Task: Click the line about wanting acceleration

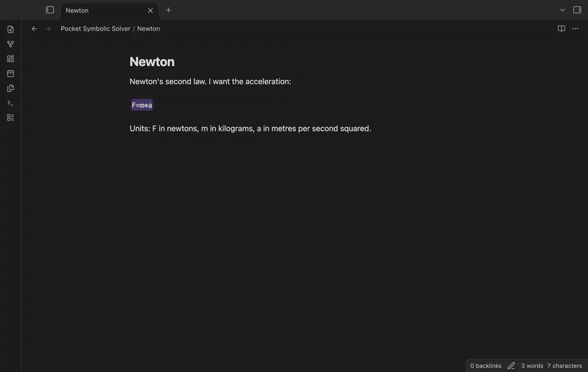Action: coord(210,82)
